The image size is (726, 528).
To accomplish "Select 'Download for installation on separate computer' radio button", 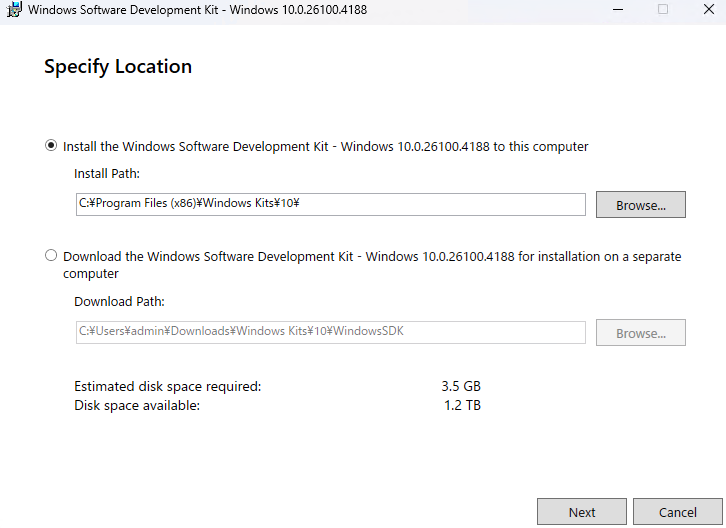I will (x=51, y=255).
